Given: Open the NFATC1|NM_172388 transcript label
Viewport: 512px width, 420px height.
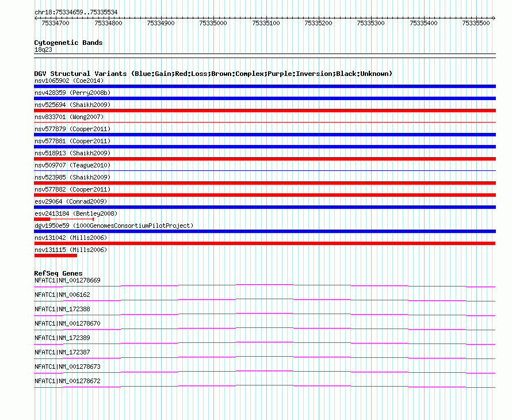Looking at the screenshot, I should tap(62, 310).
